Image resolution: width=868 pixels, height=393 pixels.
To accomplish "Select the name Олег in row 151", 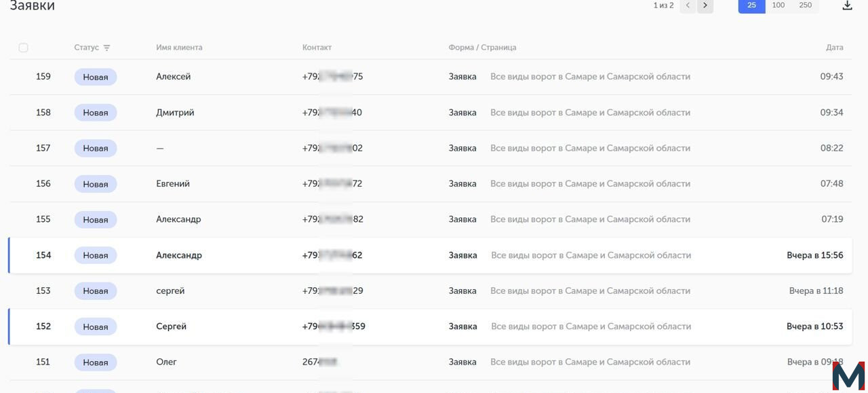I will pyautogui.click(x=166, y=362).
